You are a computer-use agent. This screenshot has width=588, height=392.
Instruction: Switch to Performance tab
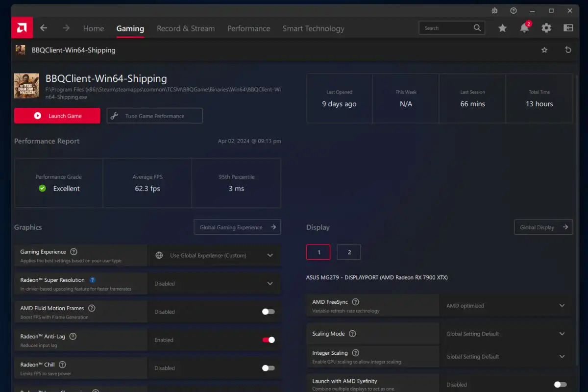coord(248,28)
